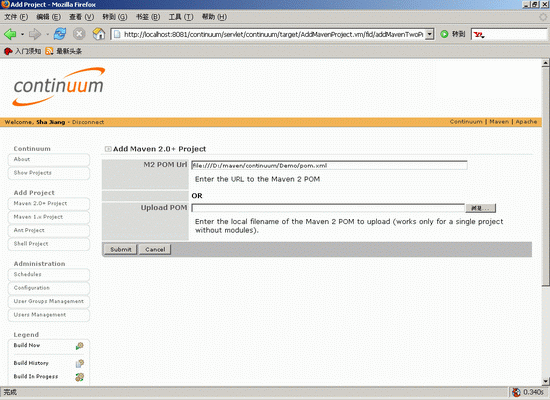Screen dimensions: 550x400
Task: Click the Build Now legend icon
Action: 80,346
